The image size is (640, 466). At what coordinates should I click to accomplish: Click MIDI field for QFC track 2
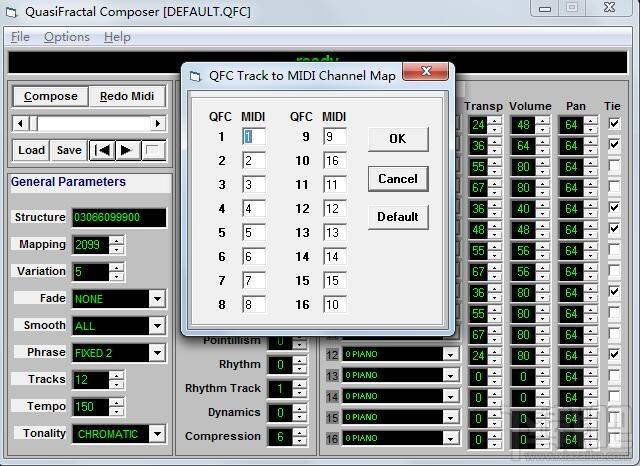[x=253, y=161]
